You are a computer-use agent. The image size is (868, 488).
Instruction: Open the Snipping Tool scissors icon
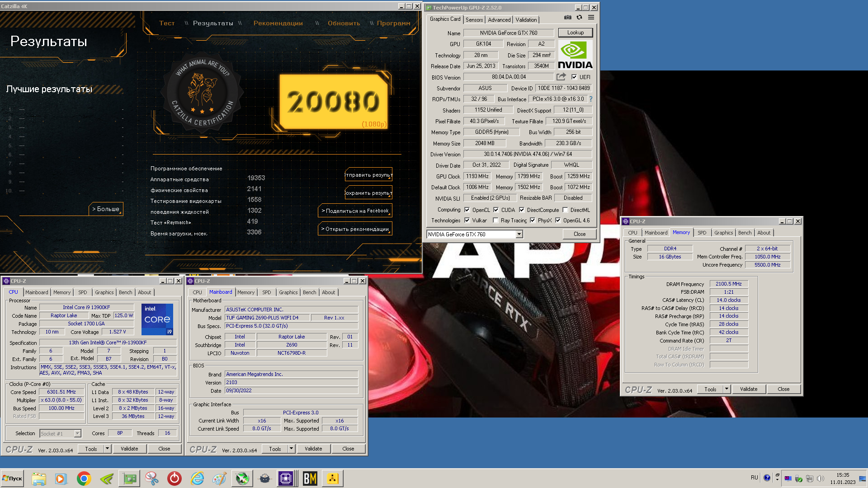(152, 479)
